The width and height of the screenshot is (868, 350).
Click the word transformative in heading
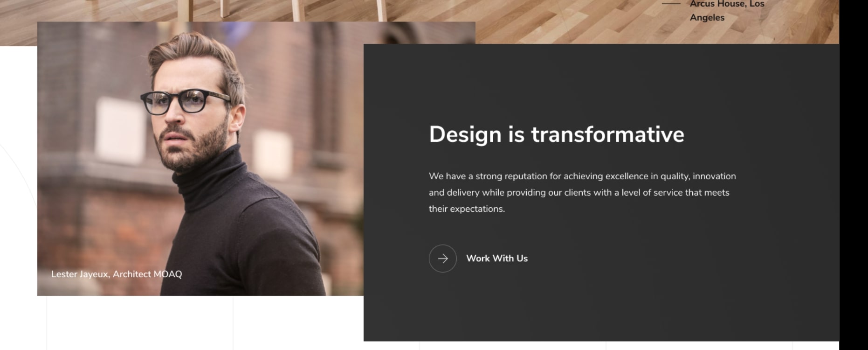(608, 134)
